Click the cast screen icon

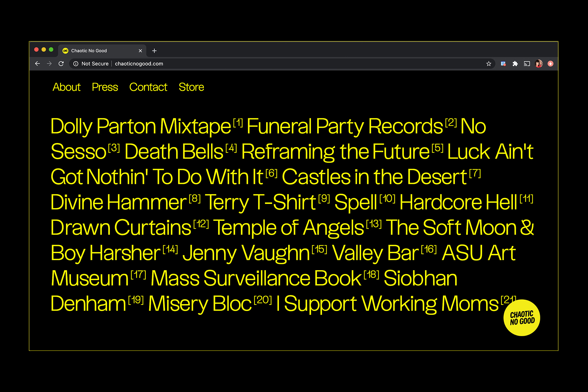527,64
